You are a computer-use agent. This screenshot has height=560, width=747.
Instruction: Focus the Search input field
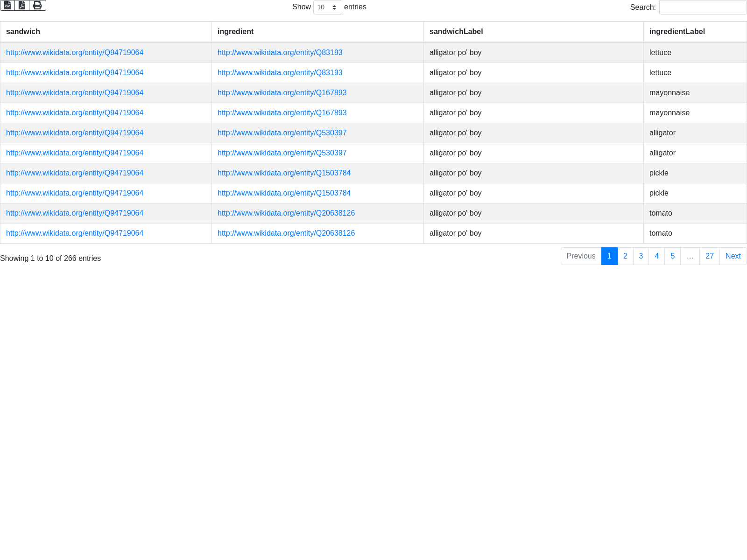(x=703, y=7)
